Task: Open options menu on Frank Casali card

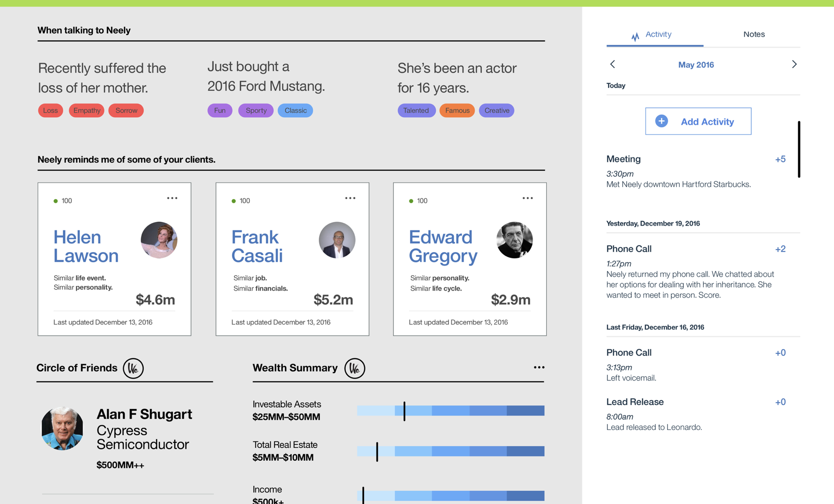Action: click(350, 198)
